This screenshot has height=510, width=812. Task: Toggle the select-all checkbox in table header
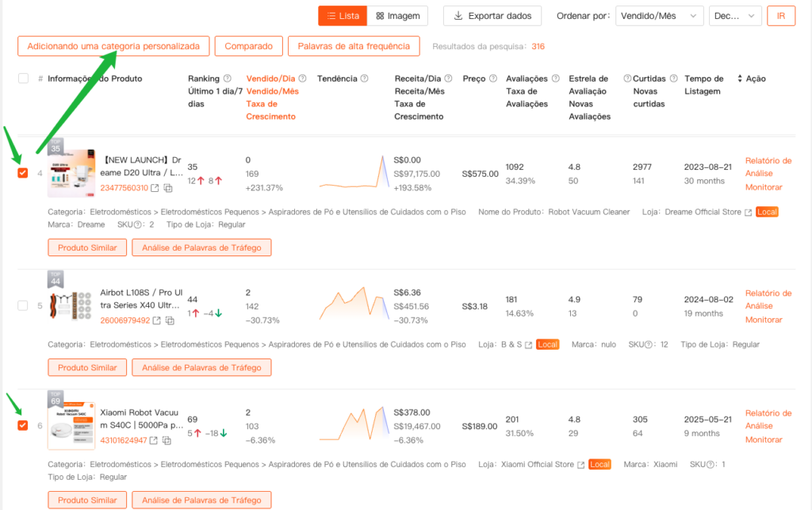click(23, 79)
